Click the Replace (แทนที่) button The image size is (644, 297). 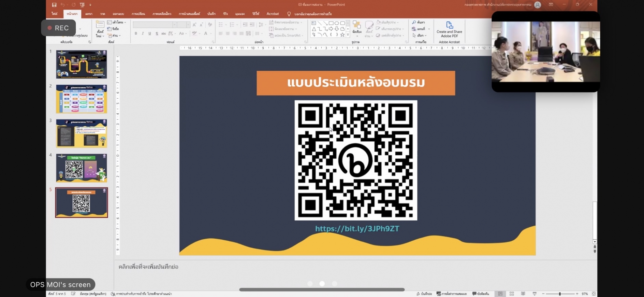[x=420, y=29]
